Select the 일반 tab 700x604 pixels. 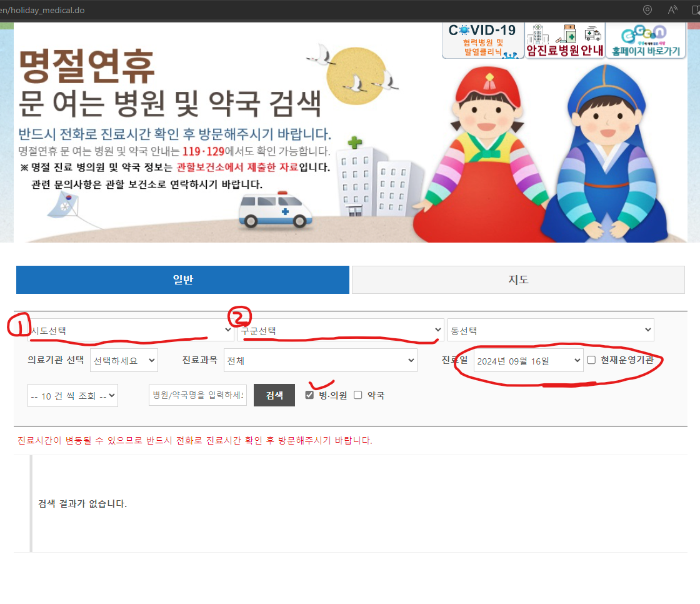click(182, 279)
